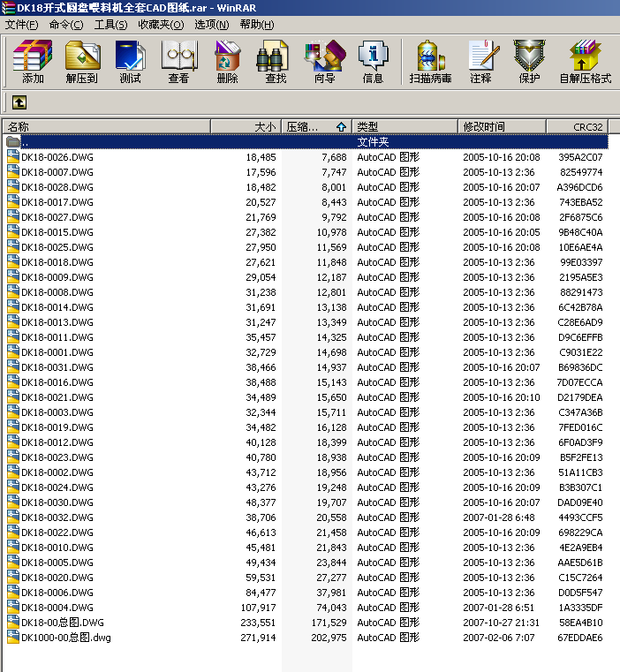Open the 收藏夹(O) menu

click(161, 25)
